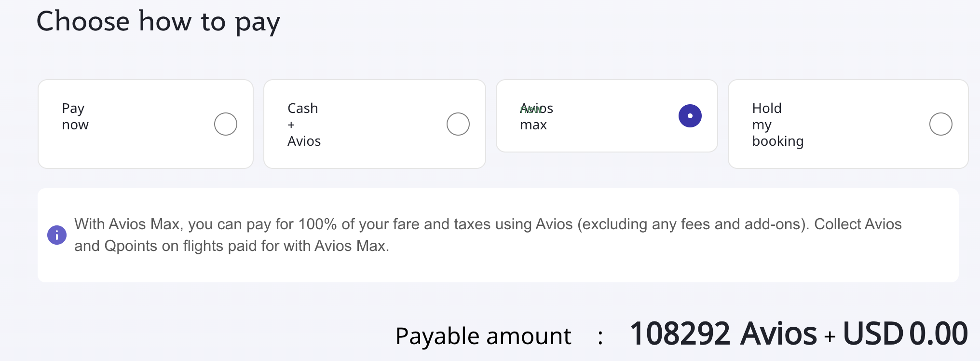Image resolution: width=980 pixels, height=361 pixels.
Task: Click the Avios max option label
Action: point(536,116)
